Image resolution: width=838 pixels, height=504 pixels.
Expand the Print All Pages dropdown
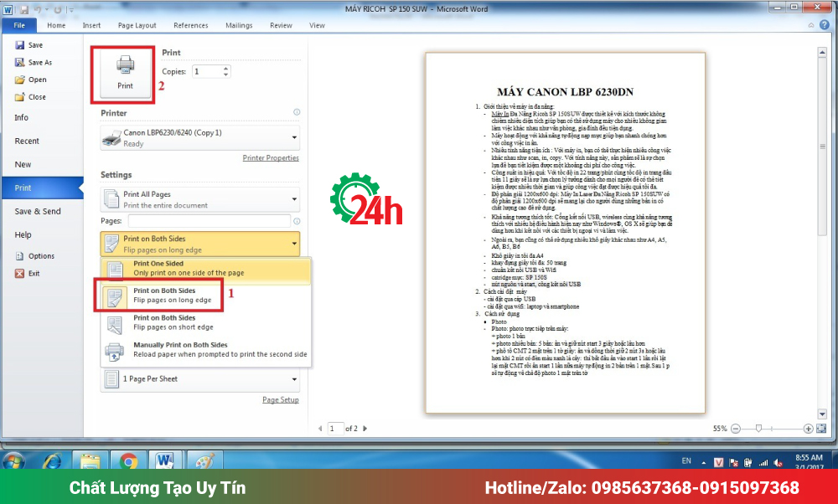point(200,199)
